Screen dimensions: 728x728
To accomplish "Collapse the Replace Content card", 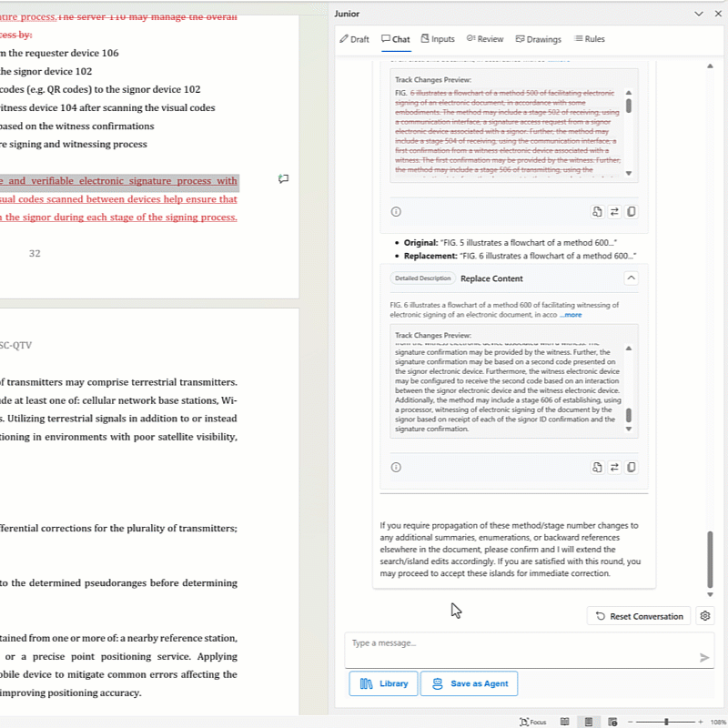I will 632,278.
